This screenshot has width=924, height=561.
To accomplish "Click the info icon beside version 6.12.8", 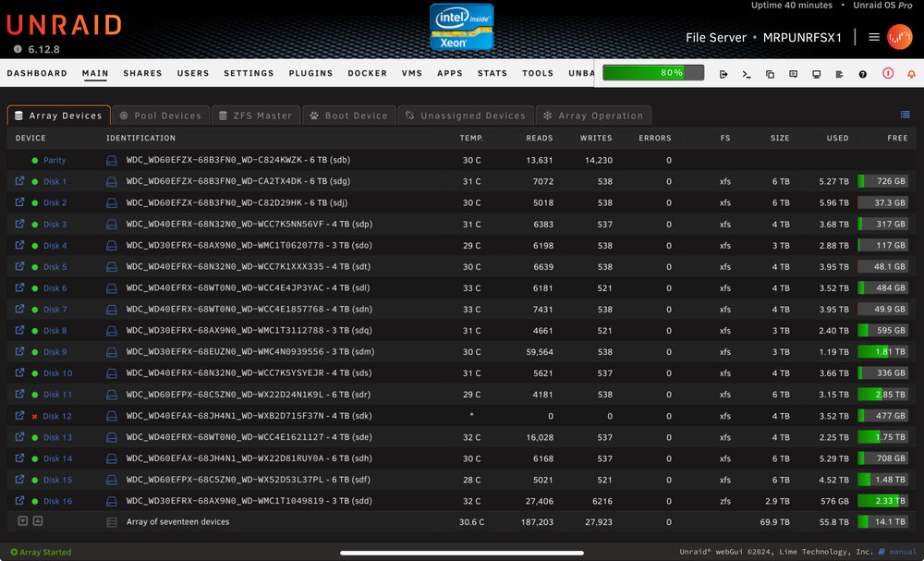I will 18,49.
